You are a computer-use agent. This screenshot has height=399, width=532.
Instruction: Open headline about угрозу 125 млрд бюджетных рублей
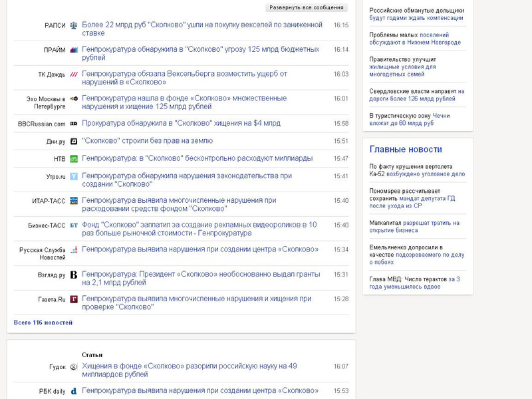[201, 53]
